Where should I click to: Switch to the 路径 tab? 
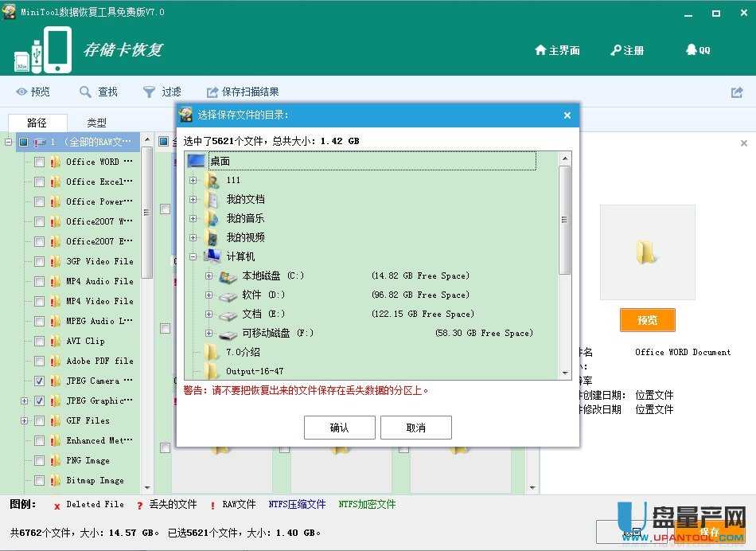click(x=37, y=122)
